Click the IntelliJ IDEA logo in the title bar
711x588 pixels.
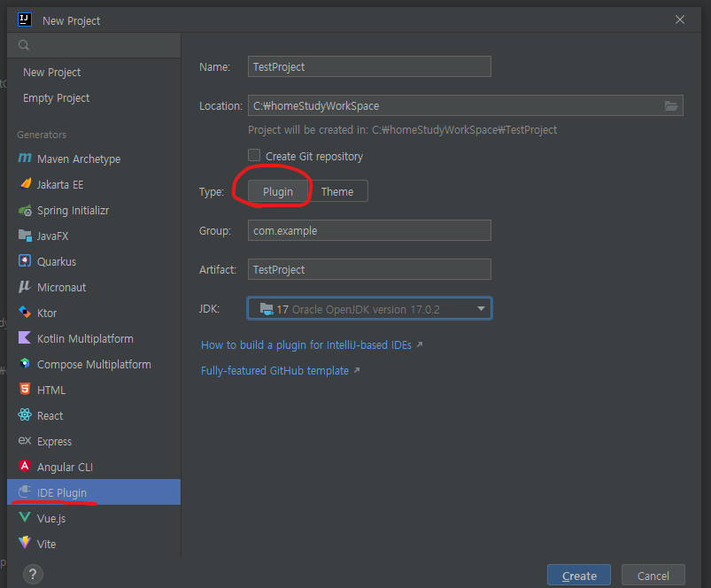click(x=25, y=19)
